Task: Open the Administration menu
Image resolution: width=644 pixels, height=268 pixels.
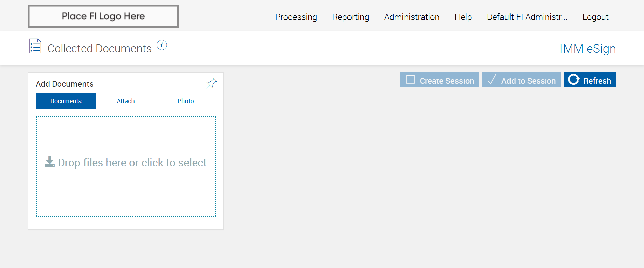Action: coord(412,17)
